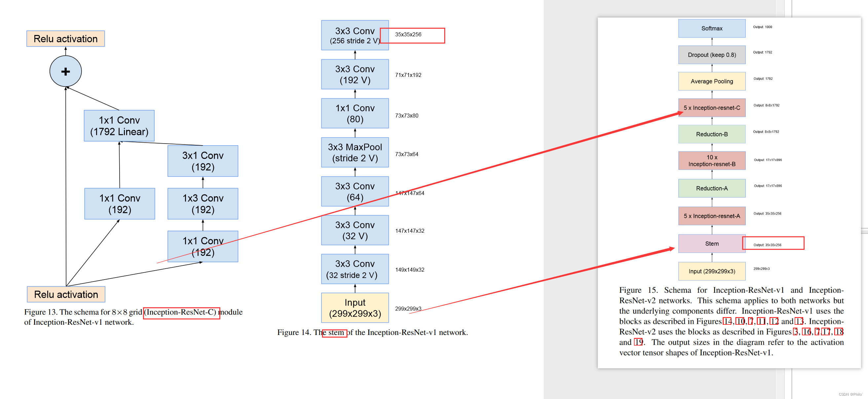Image resolution: width=868 pixels, height=399 pixels.
Task: Click the Reduction-B block
Action: (712, 134)
